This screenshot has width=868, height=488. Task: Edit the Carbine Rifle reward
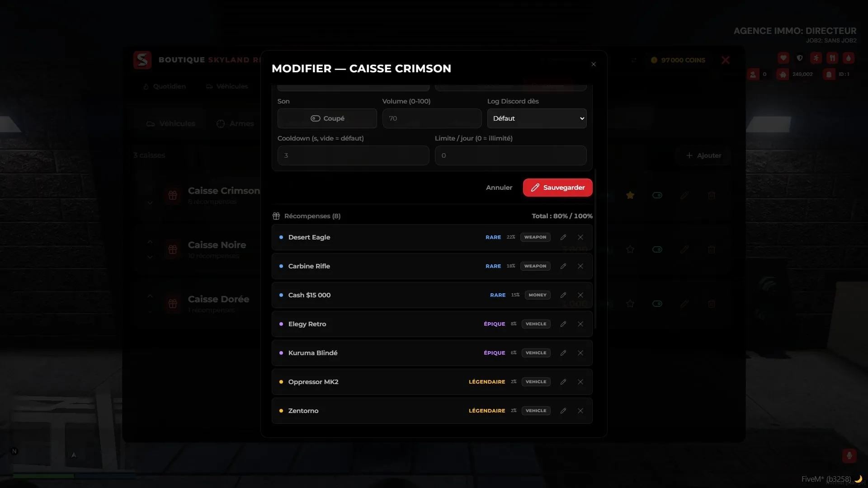pyautogui.click(x=563, y=266)
